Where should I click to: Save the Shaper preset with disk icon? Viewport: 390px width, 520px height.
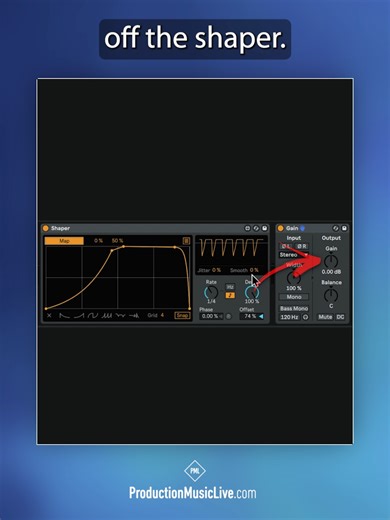pos(265,228)
